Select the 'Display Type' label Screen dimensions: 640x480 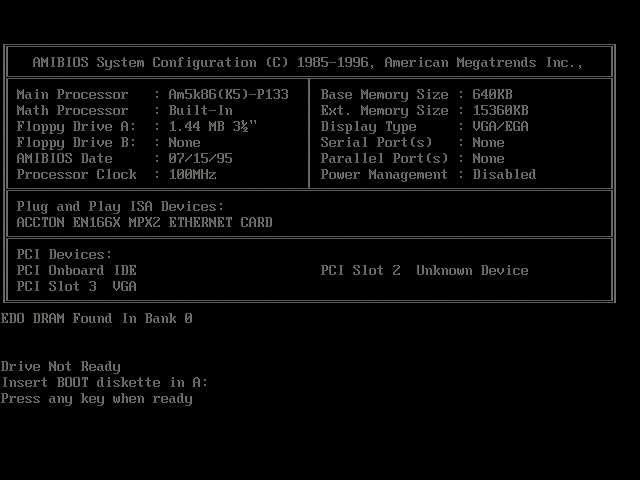click(369, 127)
